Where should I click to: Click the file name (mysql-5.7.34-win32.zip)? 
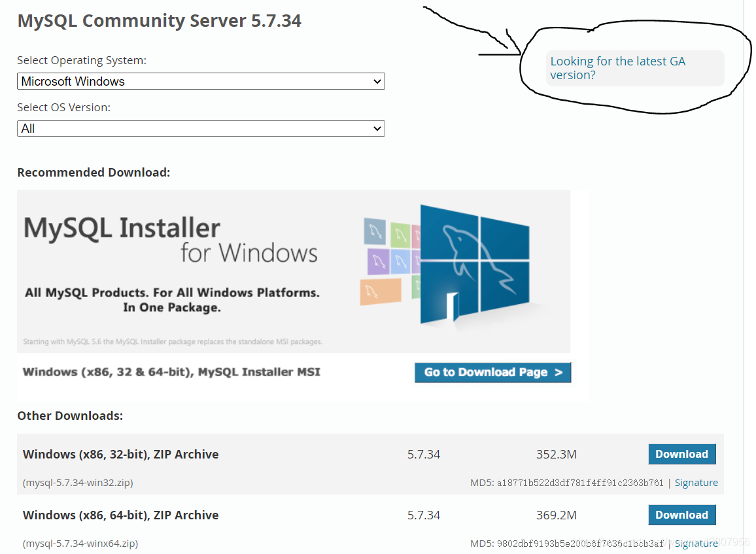[x=78, y=483]
